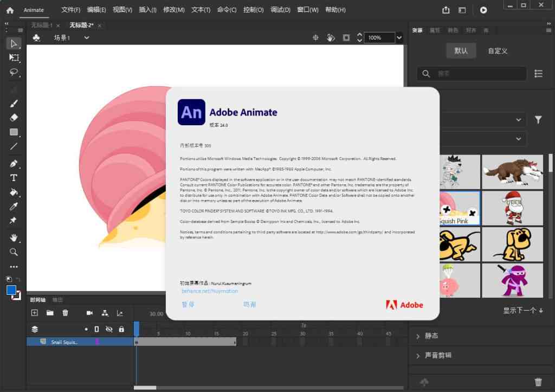The width and height of the screenshot is (555, 392).
Task: Select the 自定义 assets option
Action: (498, 50)
